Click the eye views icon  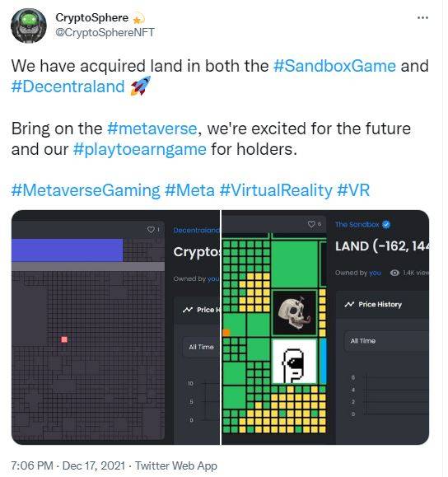(x=394, y=273)
